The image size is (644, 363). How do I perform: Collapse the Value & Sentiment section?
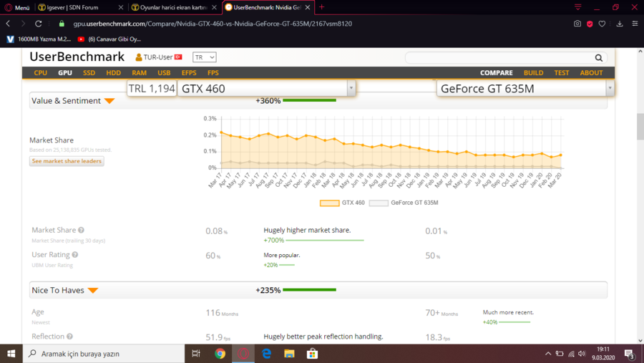point(109,101)
